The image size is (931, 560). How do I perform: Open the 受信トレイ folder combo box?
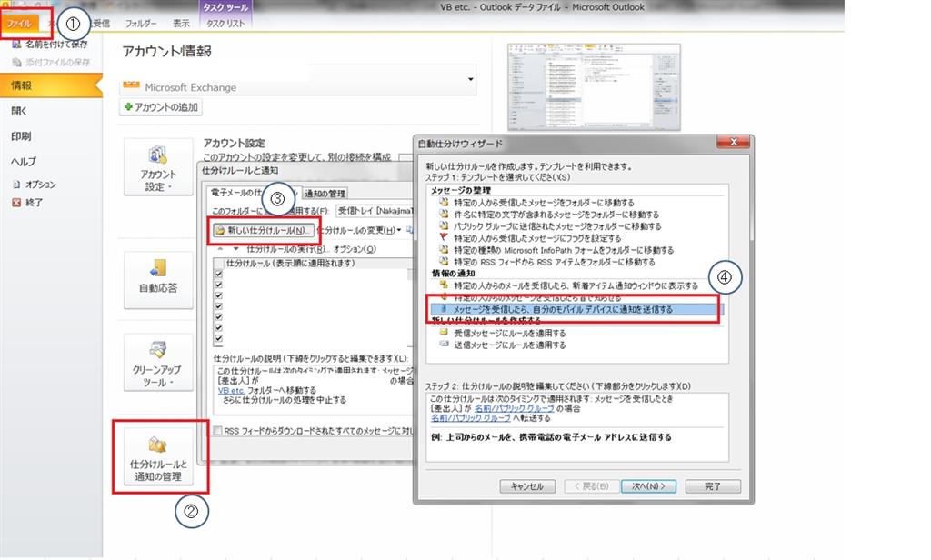tap(374, 211)
